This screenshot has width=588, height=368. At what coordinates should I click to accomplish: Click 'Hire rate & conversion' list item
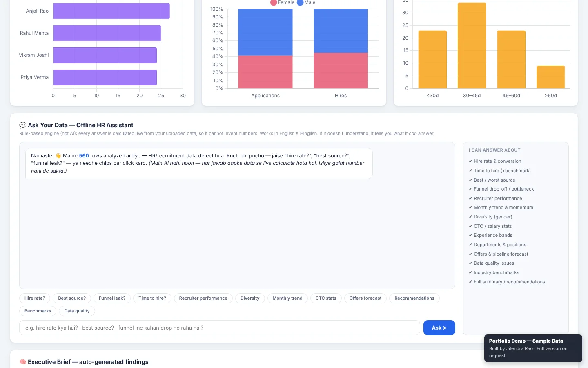tap(495, 161)
